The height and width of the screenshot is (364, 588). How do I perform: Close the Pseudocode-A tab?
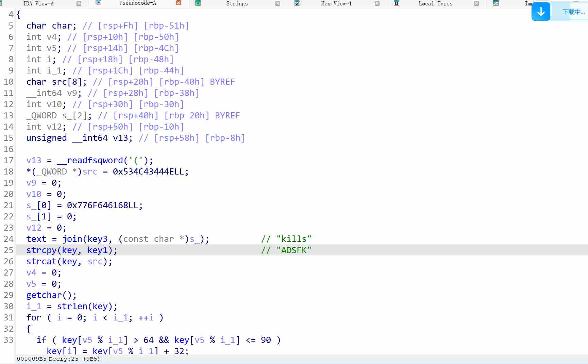pos(179,3)
